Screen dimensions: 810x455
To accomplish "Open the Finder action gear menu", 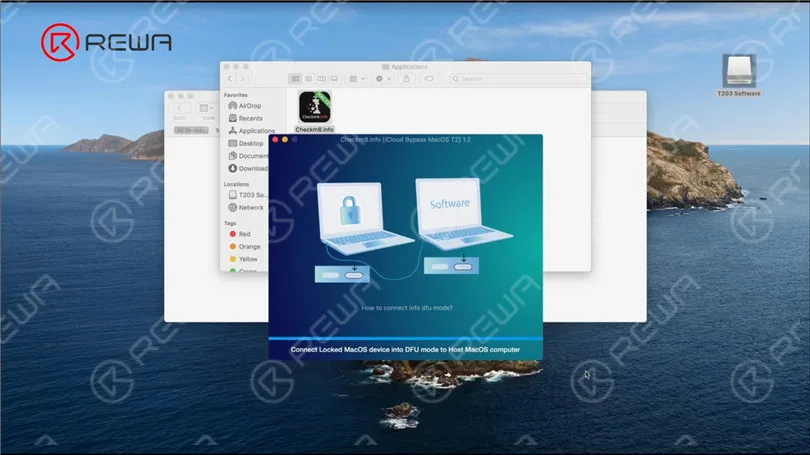I will 383,79.
